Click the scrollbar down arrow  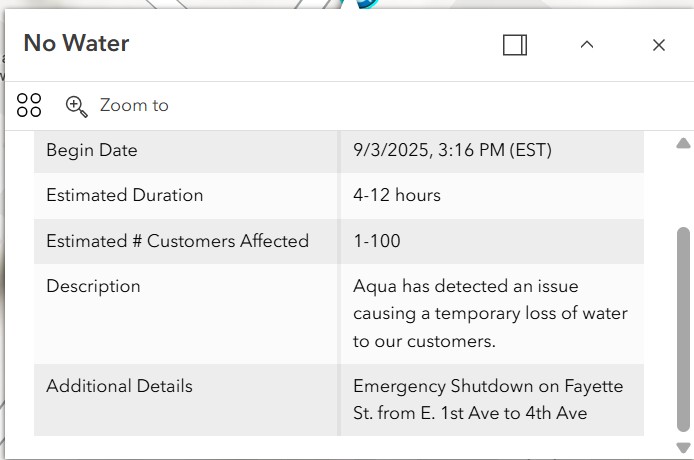click(683, 448)
